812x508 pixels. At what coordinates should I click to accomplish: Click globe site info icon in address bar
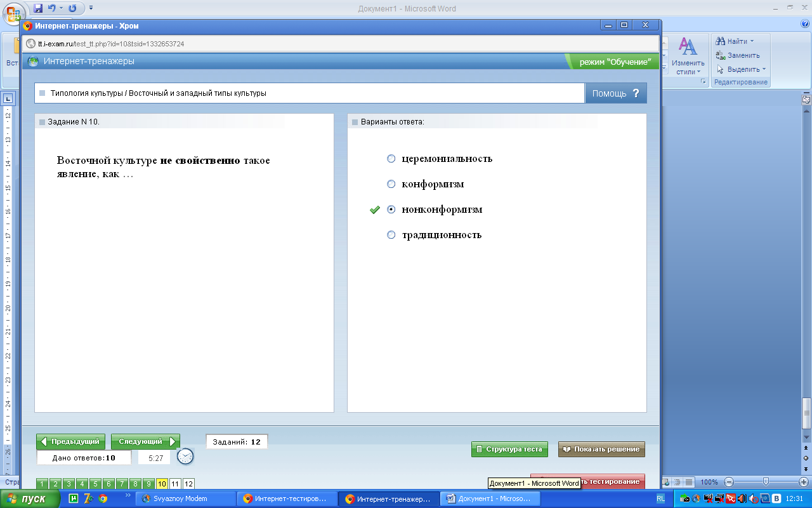tap(31, 44)
